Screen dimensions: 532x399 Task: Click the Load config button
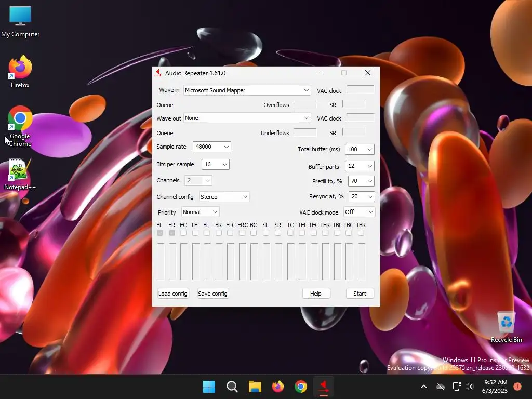click(x=172, y=294)
